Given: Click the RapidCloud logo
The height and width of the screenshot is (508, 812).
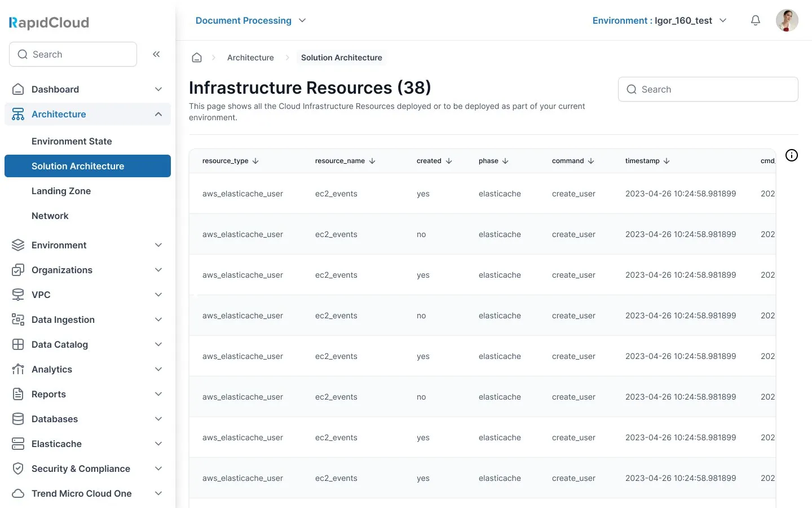Looking at the screenshot, I should click(49, 23).
